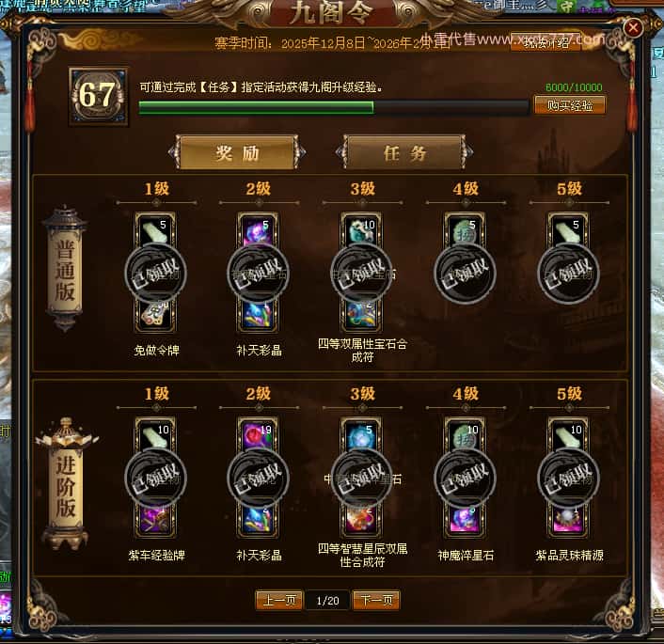Click the 购买经验 buy experience button
Image resolution: width=664 pixels, height=644 pixels.
(570, 105)
